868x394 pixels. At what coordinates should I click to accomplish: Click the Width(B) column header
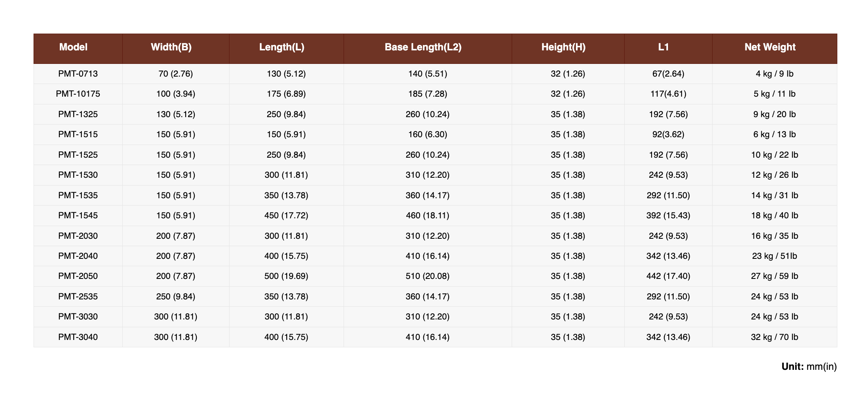[x=171, y=47]
